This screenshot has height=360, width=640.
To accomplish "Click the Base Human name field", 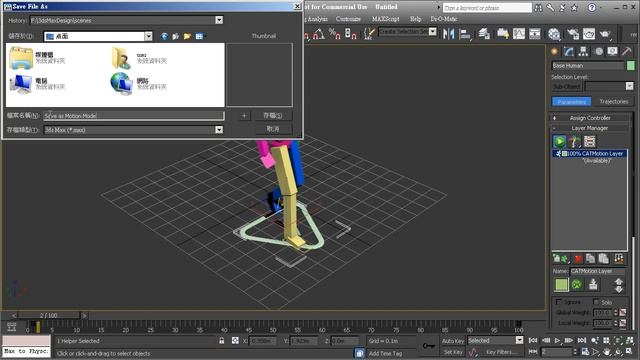I will pos(588,65).
